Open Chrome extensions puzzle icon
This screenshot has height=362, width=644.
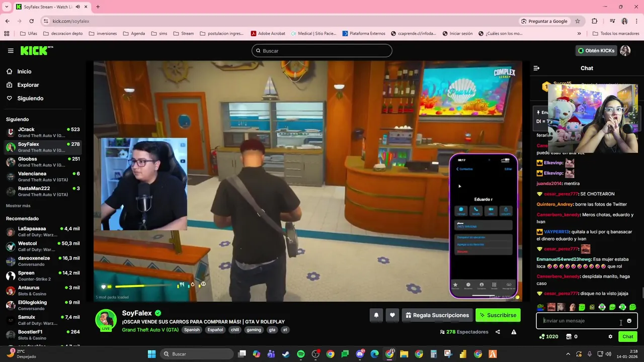coord(595,21)
